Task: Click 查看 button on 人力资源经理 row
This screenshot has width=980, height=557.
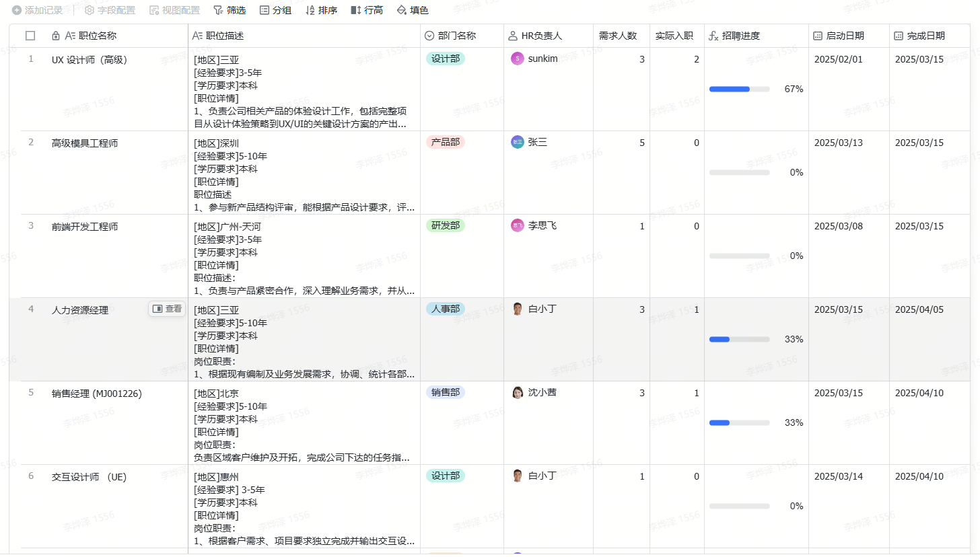Action: point(167,309)
